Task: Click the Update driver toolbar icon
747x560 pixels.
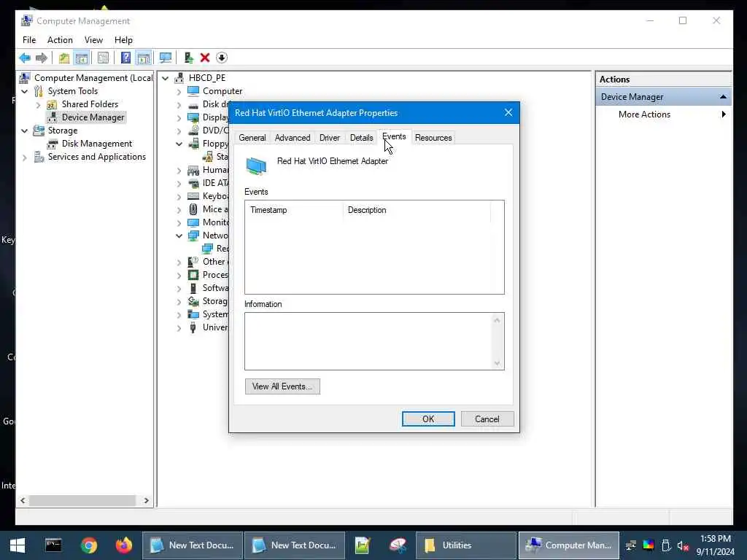Action: click(x=189, y=58)
